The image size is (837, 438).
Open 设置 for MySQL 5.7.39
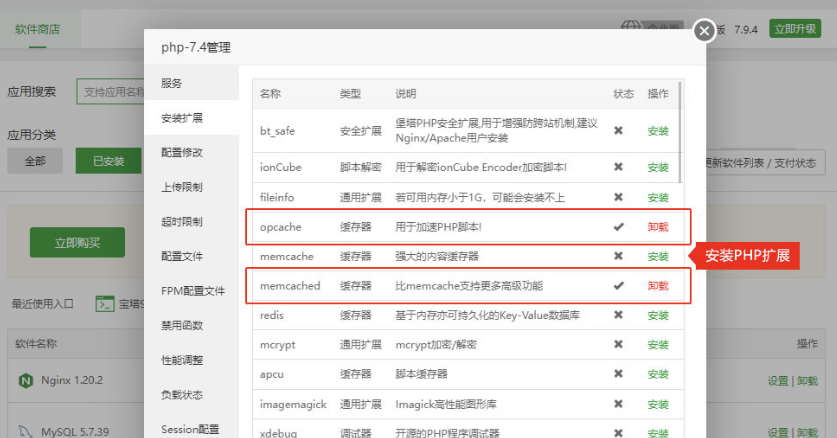pyautogui.click(x=778, y=432)
